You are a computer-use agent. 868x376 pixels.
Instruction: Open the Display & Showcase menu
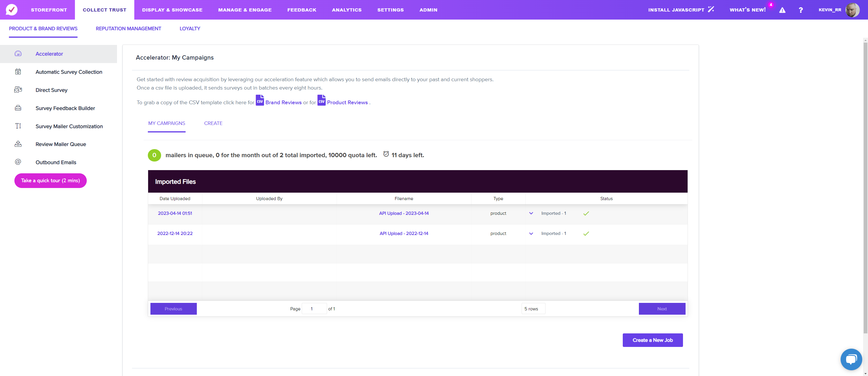[x=172, y=10]
